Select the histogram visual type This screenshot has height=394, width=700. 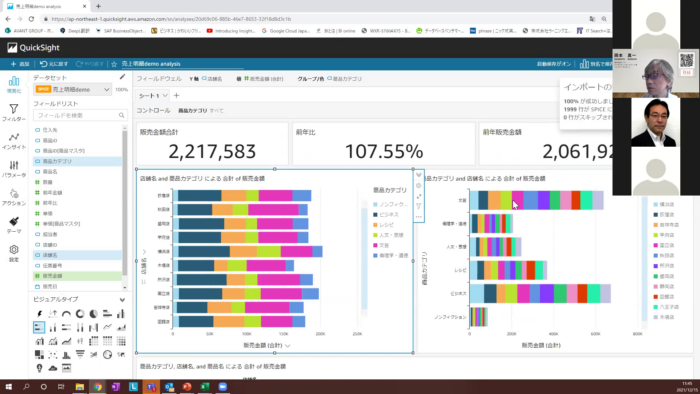(66, 355)
